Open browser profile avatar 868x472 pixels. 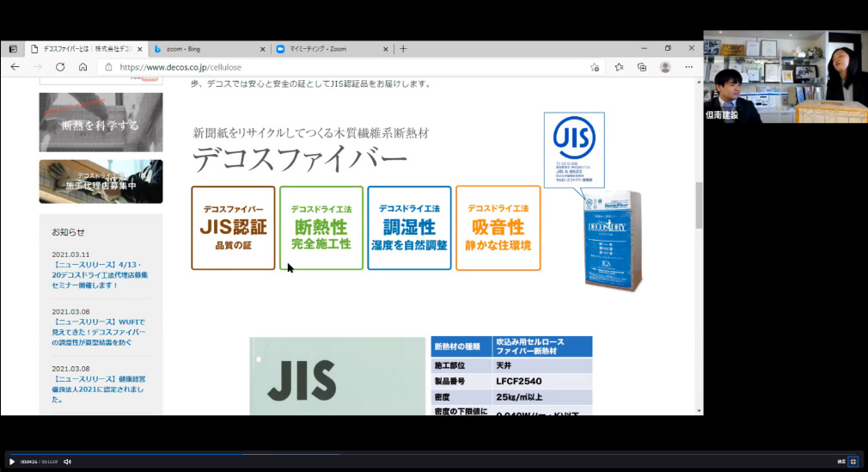click(665, 67)
